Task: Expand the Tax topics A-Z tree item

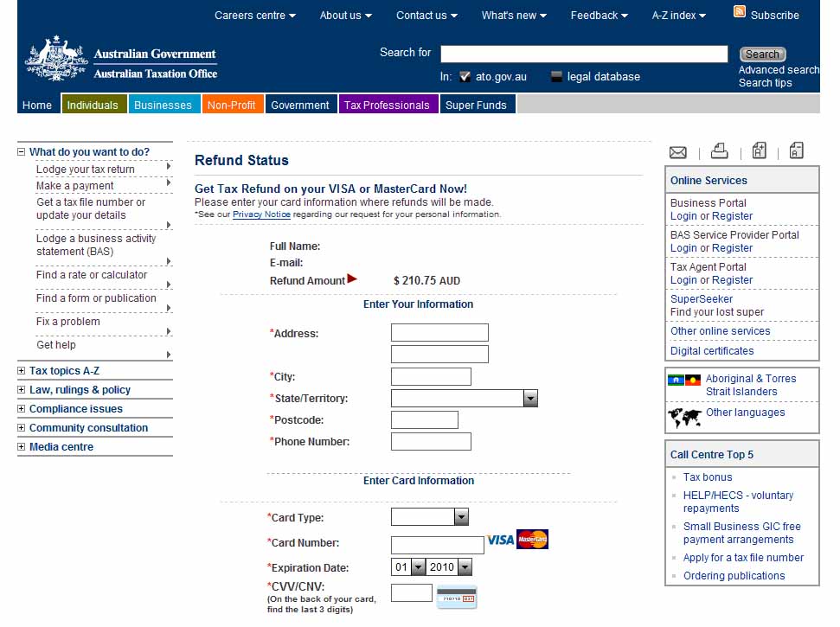Action: coord(22,371)
